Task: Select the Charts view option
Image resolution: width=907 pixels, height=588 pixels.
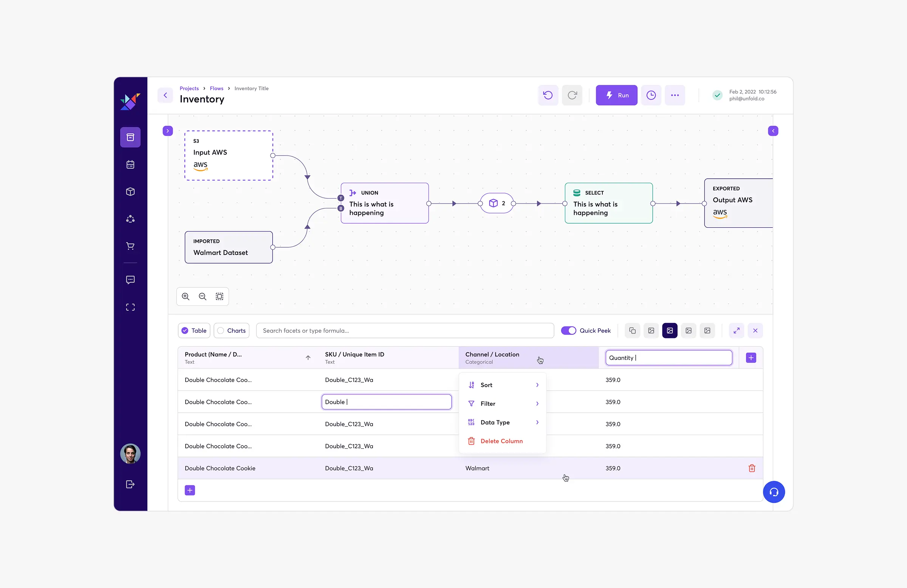Action: (232, 330)
